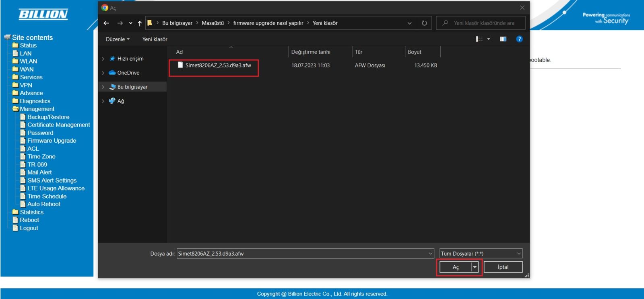Click the Dosya adı filename field
Viewport: 644px width, 299px height.
coord(302,254)
